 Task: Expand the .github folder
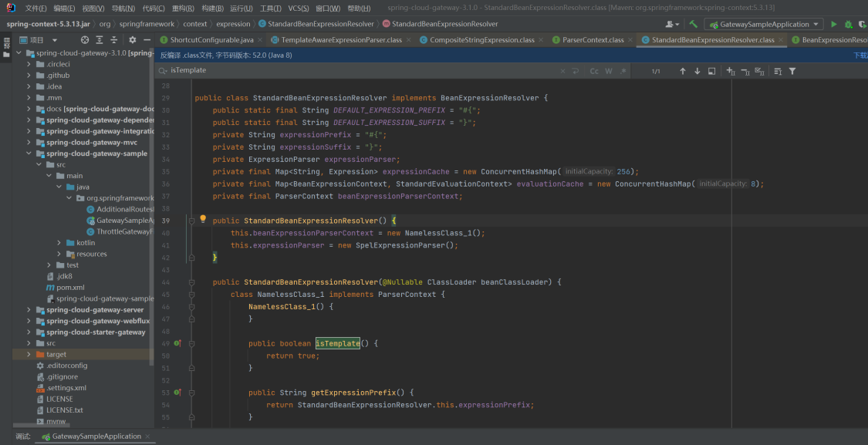(29, 76)
